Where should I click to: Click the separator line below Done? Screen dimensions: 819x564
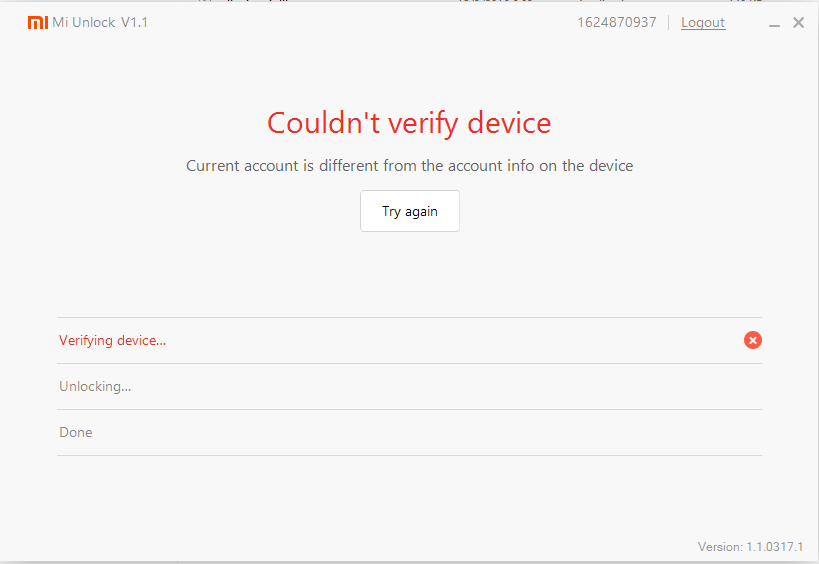click(409, 456)
